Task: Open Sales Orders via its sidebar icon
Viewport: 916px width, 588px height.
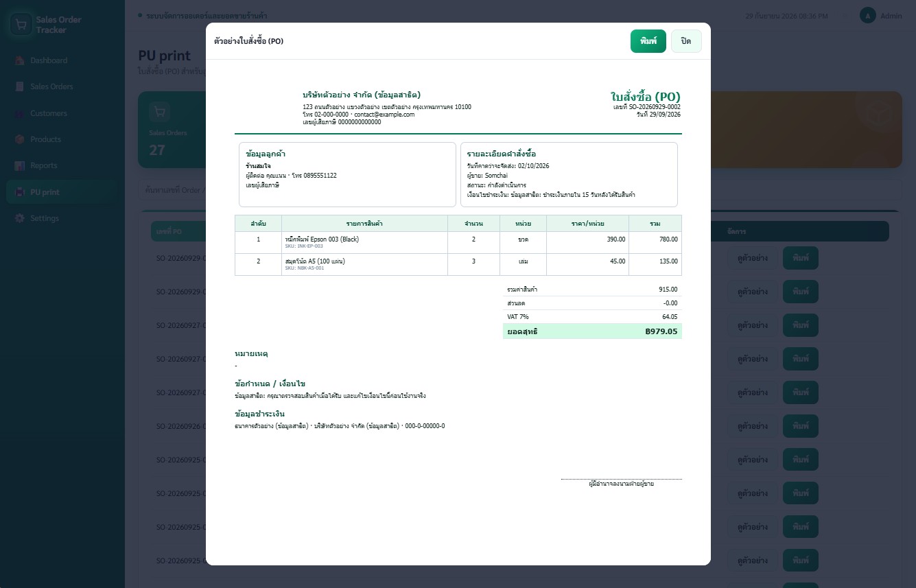Action: tap(19, 86)
